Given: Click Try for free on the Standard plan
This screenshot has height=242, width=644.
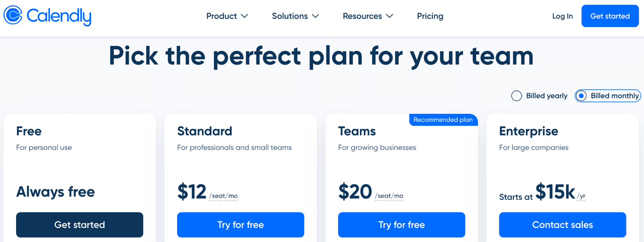Looking at the screenshot, I should click(240, 225).
